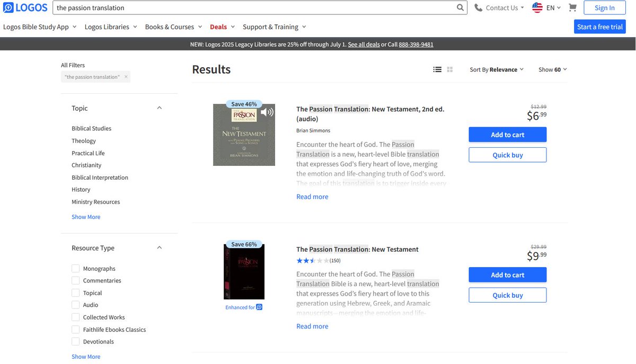This screenshot has height=364, width=636.
Task: Check the Topical checkbox
Action: [76, 293]
